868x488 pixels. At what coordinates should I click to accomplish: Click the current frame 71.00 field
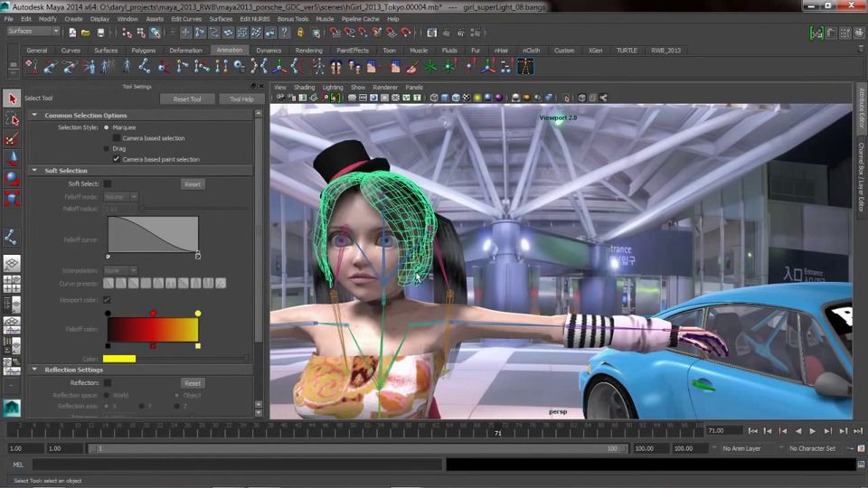(x=724, y=430)
